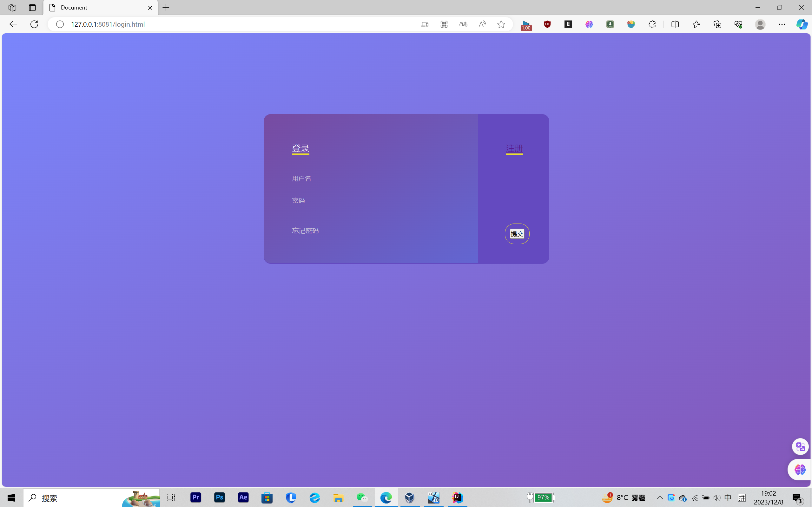
Task: Show hidden system tray icons chevron
Action: (660, 497)
